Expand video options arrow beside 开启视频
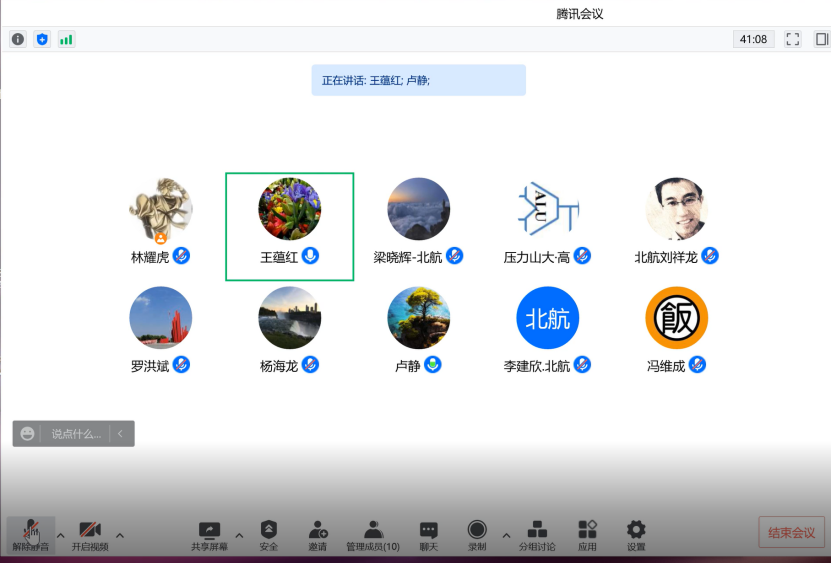The width and height of the screenshot is (831, 564). click(x=120, y=535)
